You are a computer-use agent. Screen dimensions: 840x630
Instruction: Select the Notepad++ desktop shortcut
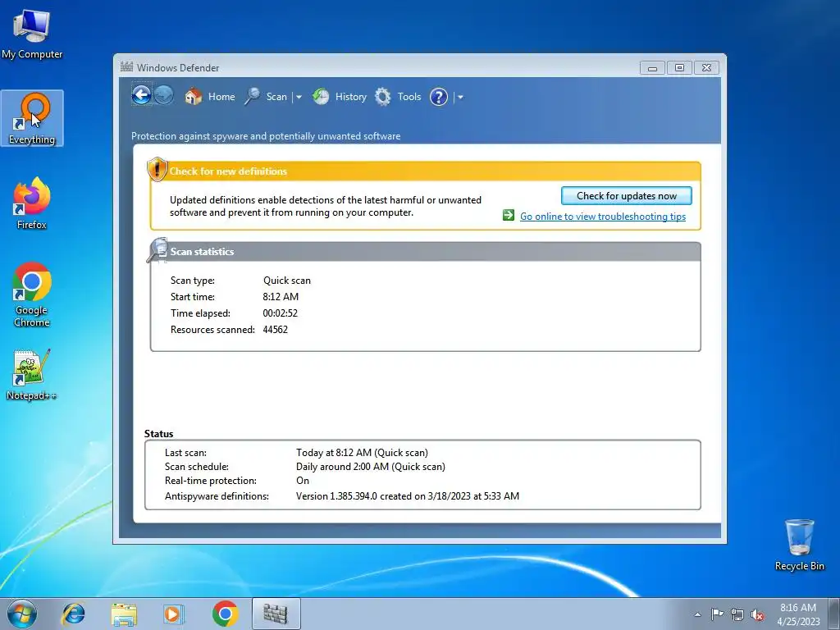32,375
